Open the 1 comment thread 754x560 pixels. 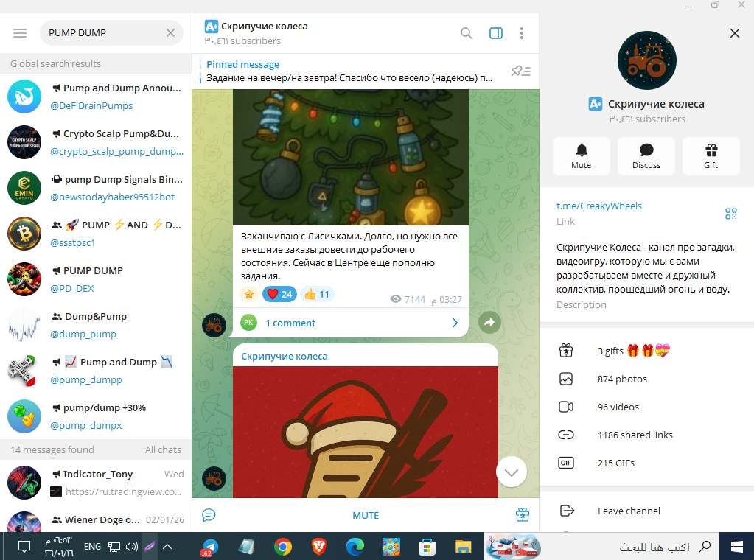[350, 323]
